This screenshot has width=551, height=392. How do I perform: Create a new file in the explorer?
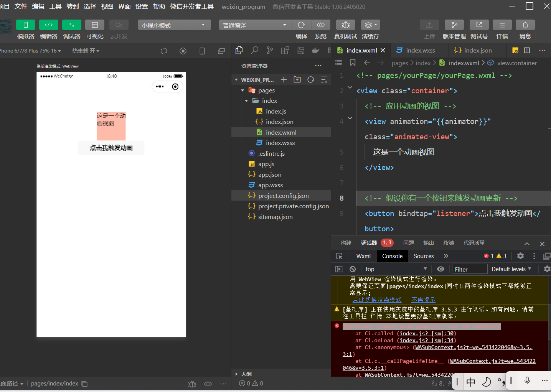284,79
